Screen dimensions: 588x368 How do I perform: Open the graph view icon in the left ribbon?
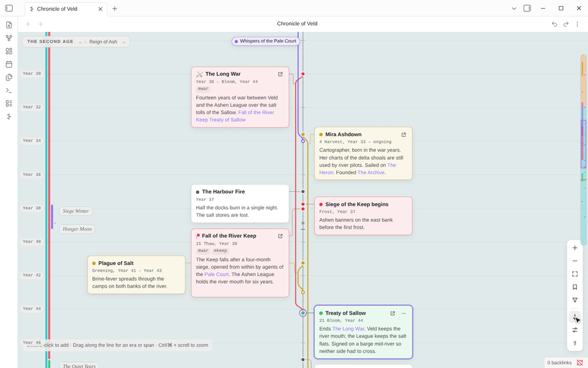(9, 38)
